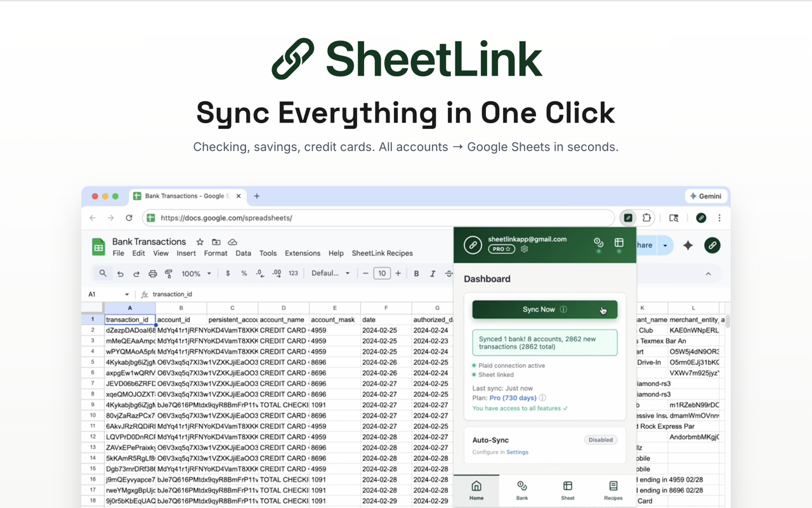Decrease decimal places
812x508 pixels.
pyautogui.click(x=260, y=274)
